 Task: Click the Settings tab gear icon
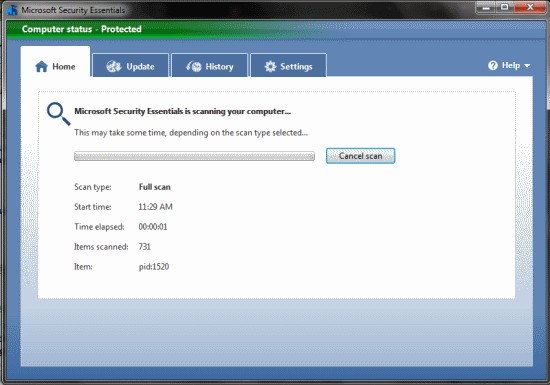pos(270,66)
